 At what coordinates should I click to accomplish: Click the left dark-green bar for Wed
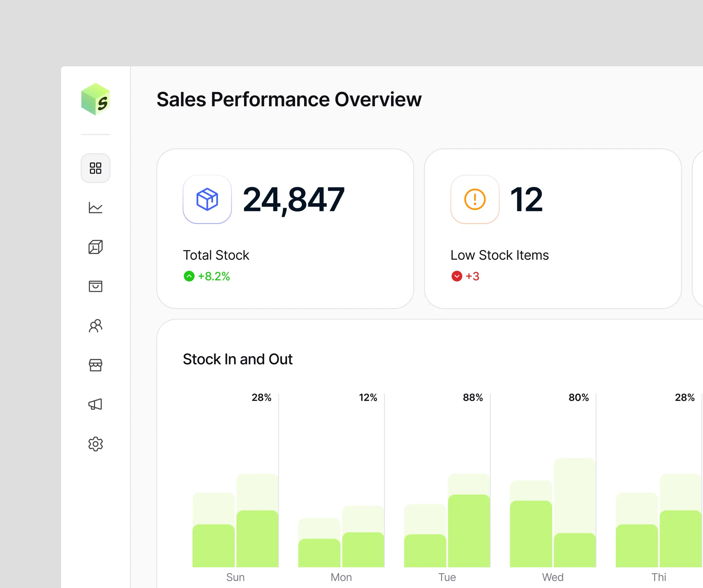tap(531, 533)
